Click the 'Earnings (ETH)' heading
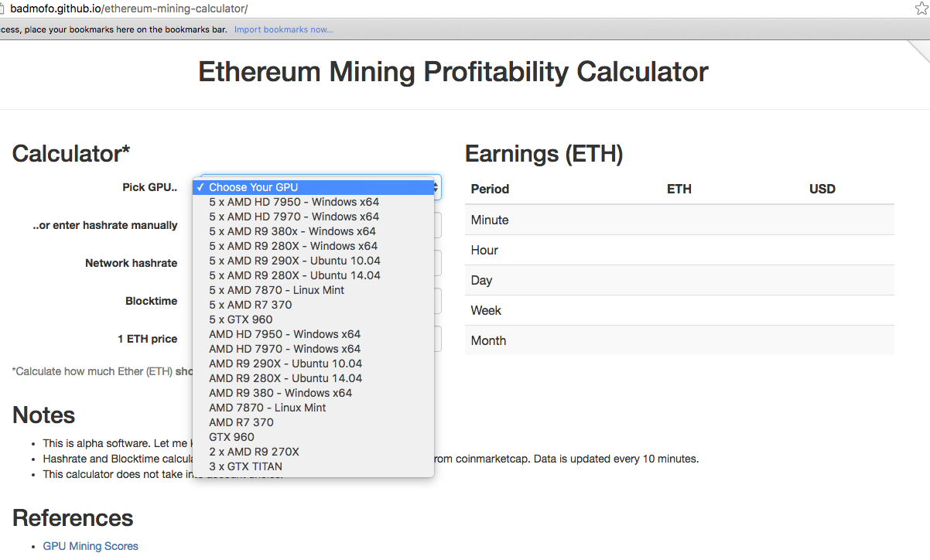This screenshot has width=930, height=560. click(x=544, y=154)
